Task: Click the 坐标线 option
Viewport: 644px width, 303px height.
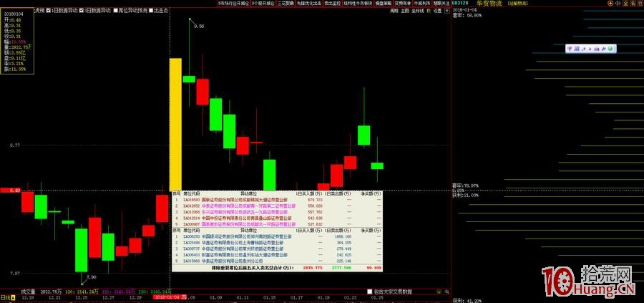Action: 418,11
